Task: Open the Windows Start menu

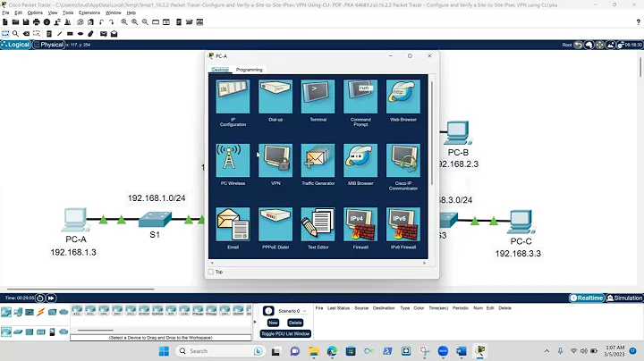Action: tap(164, 351)
